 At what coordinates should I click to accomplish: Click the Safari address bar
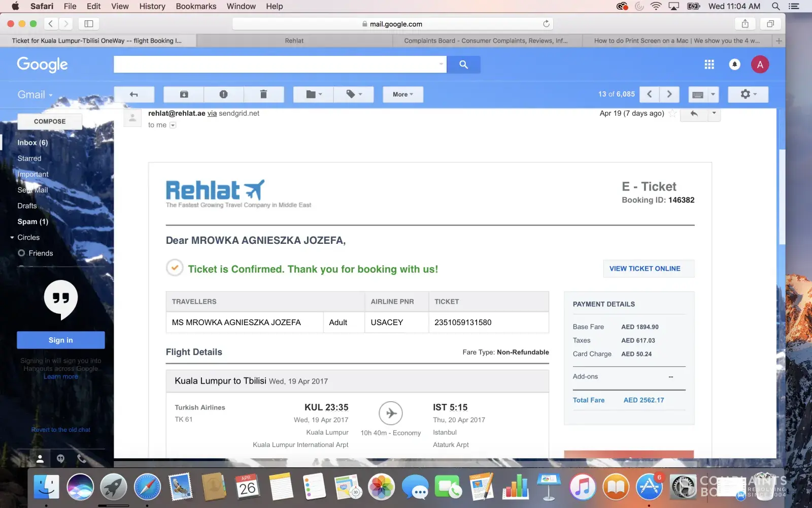coord(392,24)
